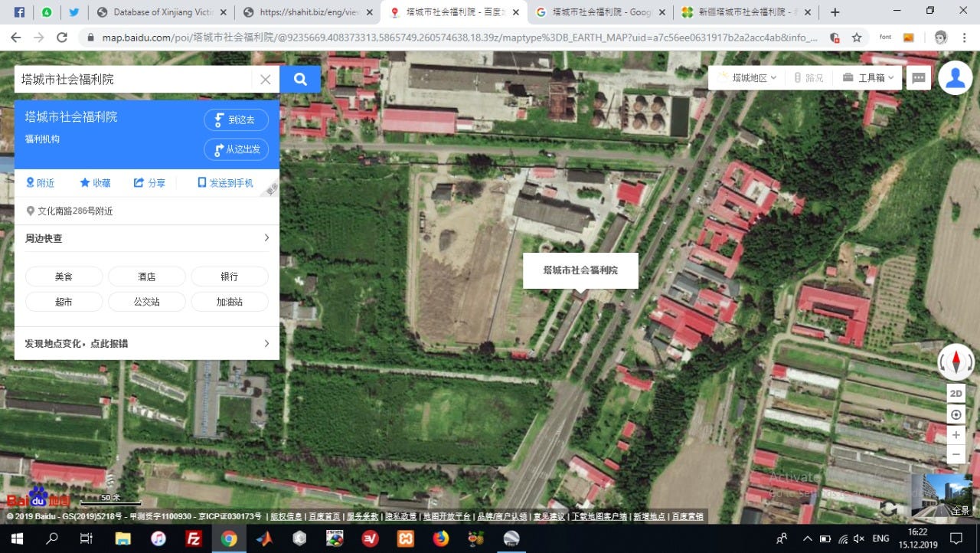The width and height of the screenshot is (980, 553).
Task: Open the 工具箱 toolbox dropdown
Action: tap(868, 78)
